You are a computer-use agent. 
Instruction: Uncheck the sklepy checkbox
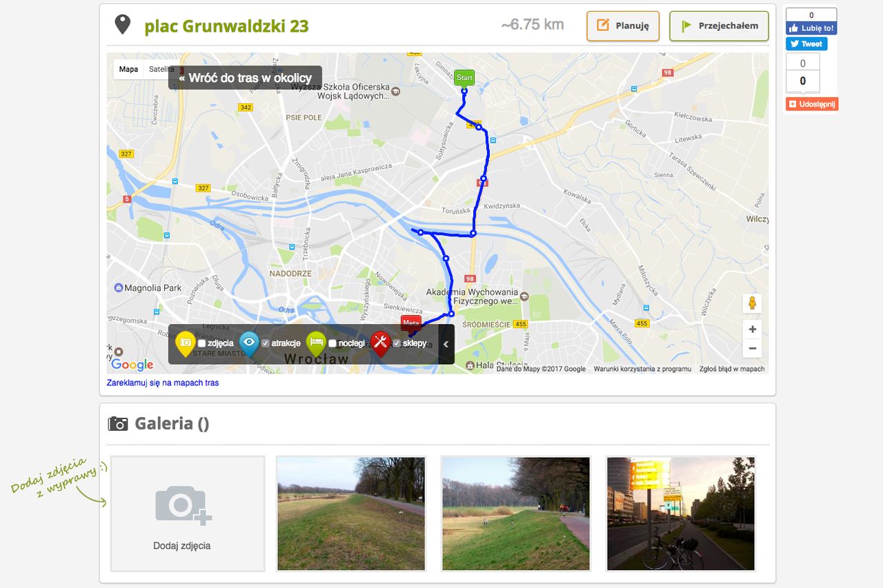coord(397,343)
